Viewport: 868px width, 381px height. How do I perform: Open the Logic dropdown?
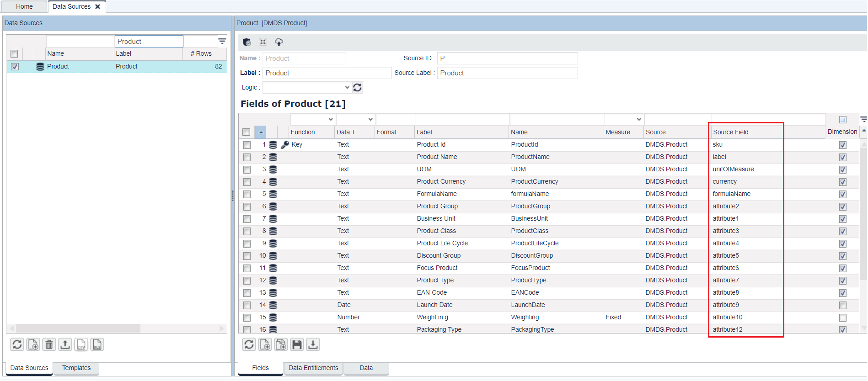coord(347,87)
